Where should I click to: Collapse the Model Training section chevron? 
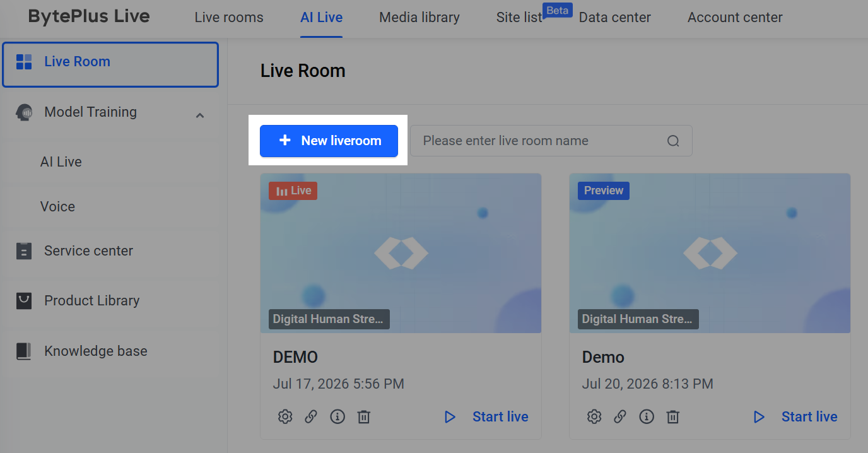pos(200,115)
